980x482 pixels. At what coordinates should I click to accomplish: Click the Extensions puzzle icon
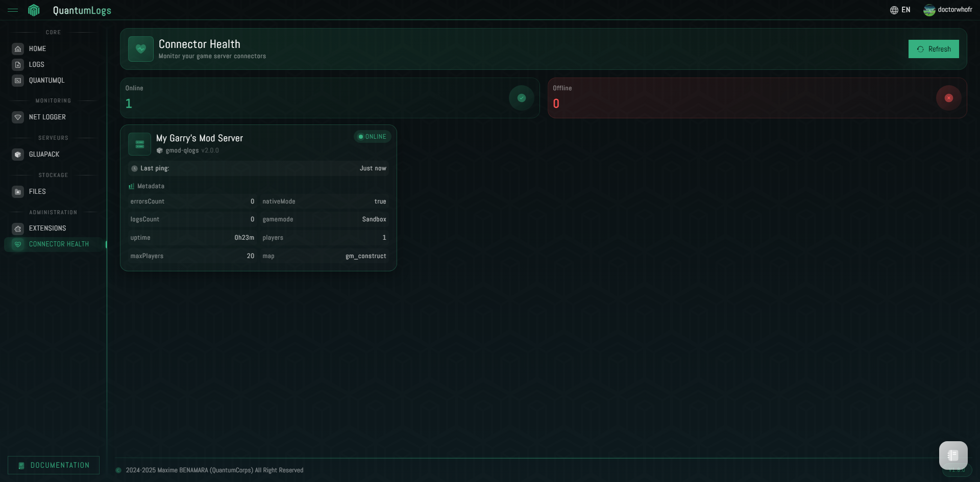coord(18,229)
